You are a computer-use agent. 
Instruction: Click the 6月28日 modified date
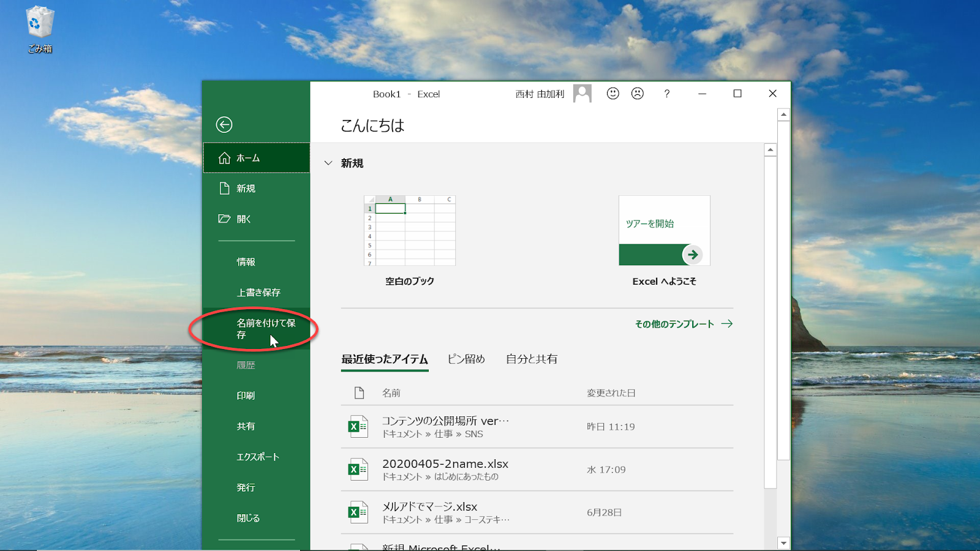click(605, 512)
